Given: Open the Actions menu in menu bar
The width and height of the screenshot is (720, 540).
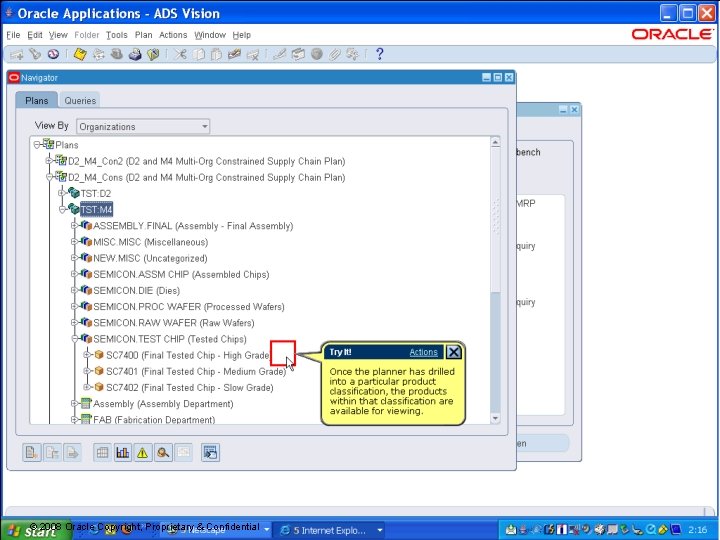Looking at the screenshot, I should coord(173,35).
